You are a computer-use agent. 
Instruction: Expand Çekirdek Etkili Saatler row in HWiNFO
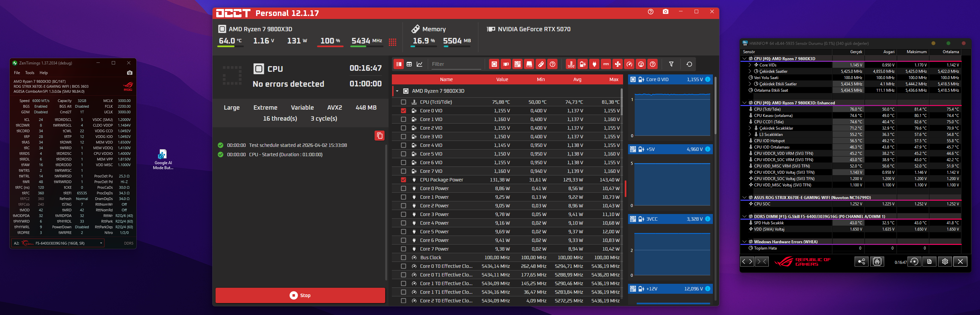(750, 84)
